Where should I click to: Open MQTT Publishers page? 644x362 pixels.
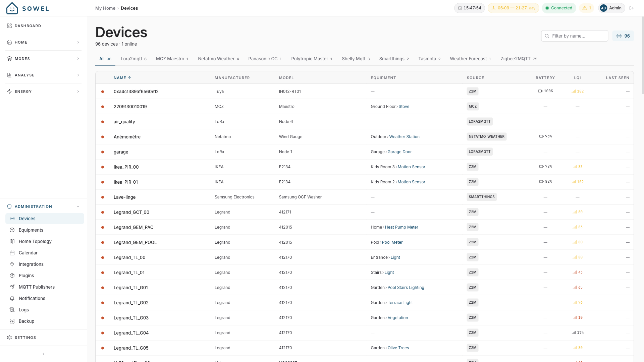coord(45,287)
